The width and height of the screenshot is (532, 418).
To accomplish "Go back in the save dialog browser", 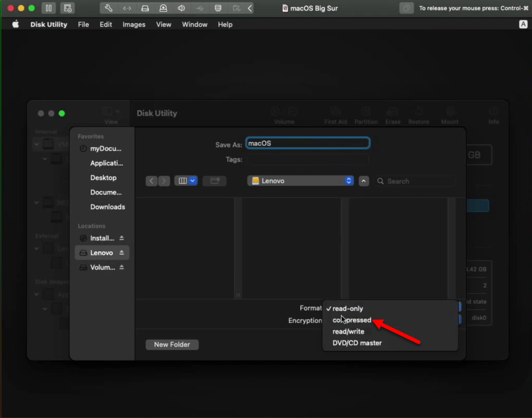I will coord(152,181).
